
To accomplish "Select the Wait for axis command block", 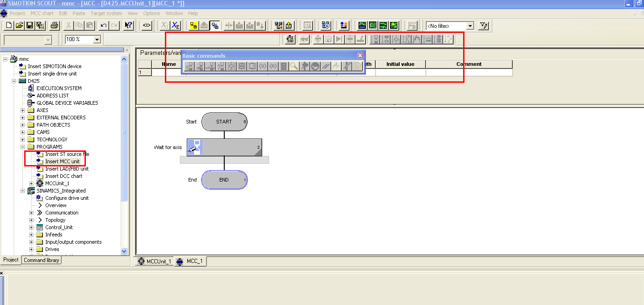I will 224,148.
